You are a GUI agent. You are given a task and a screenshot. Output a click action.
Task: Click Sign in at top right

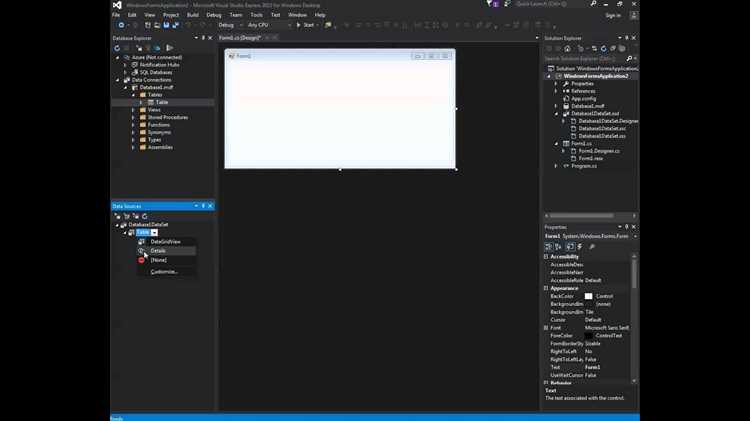(613, 16)
